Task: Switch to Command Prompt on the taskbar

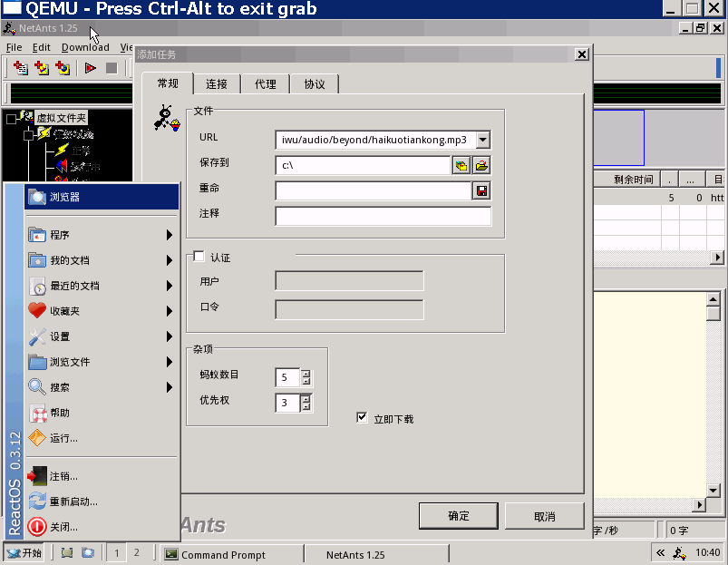Action: coord(231,554)
